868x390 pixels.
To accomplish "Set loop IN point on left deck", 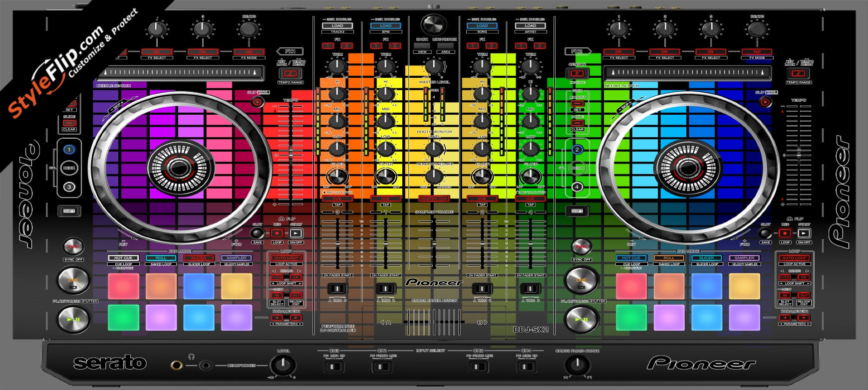I will (x=277, y=295).
